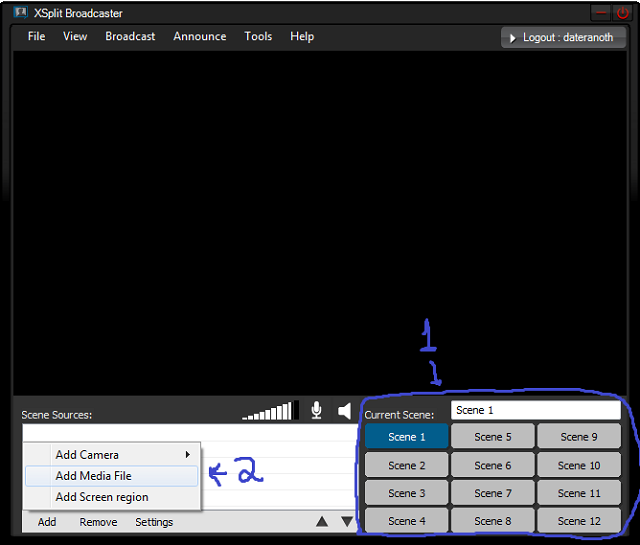Image resolution: width=640 pixels, height=545 pixels.
Task: Move source down with the down arrow
Action: pos(347,521)
